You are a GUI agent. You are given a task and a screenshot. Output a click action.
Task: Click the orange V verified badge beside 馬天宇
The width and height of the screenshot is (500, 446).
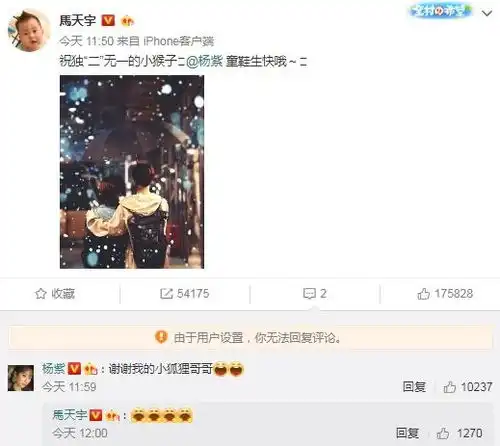coord(108,21)
